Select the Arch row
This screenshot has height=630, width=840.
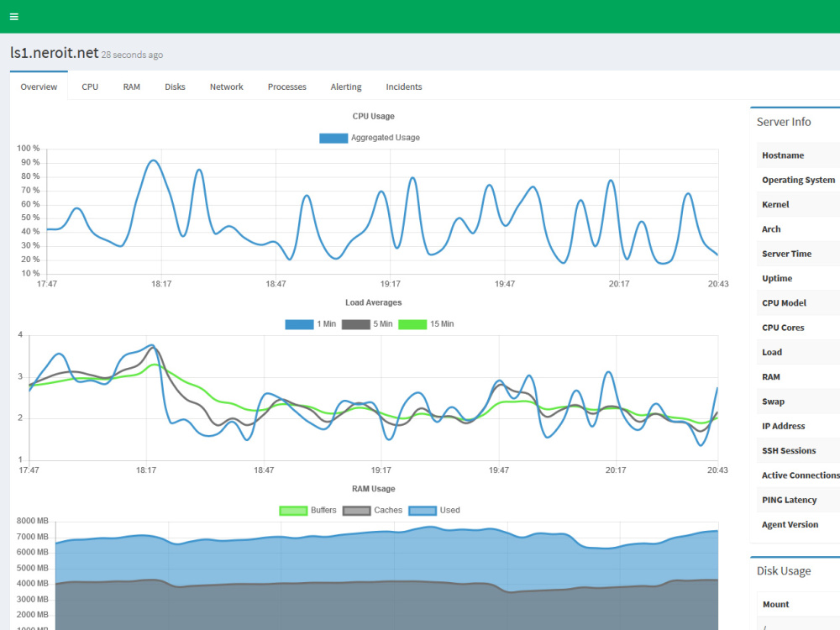pyautogui.click(x=798, y=229)
